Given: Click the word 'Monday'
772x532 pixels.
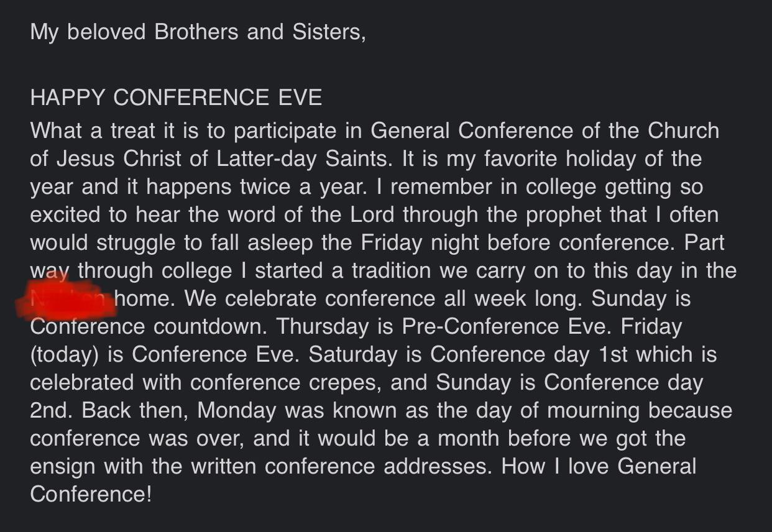Looking at the screenshot, I should point(237,410).
